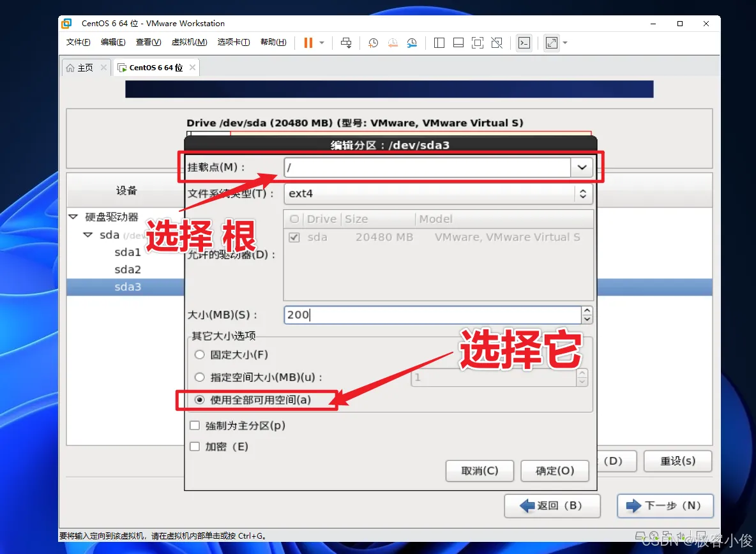The width and height of the screenshot is (756, 554).
Task: Click the Unity mode toolbar icon
Action: (497, 43)
